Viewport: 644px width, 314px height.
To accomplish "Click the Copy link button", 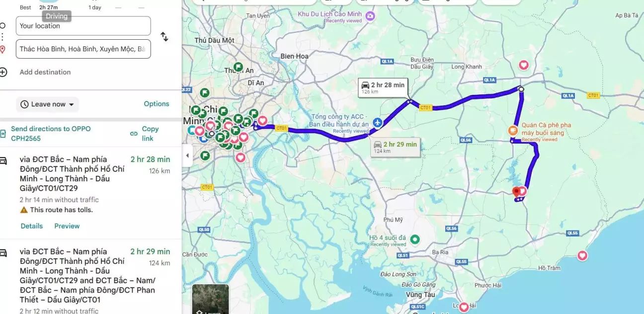I will point(145,134).
